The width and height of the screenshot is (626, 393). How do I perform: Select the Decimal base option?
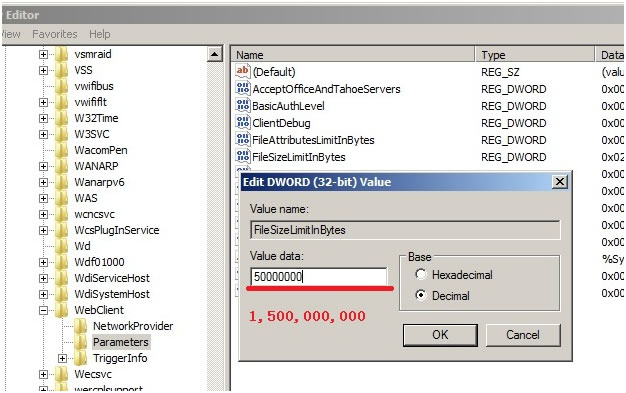point(420,296)
